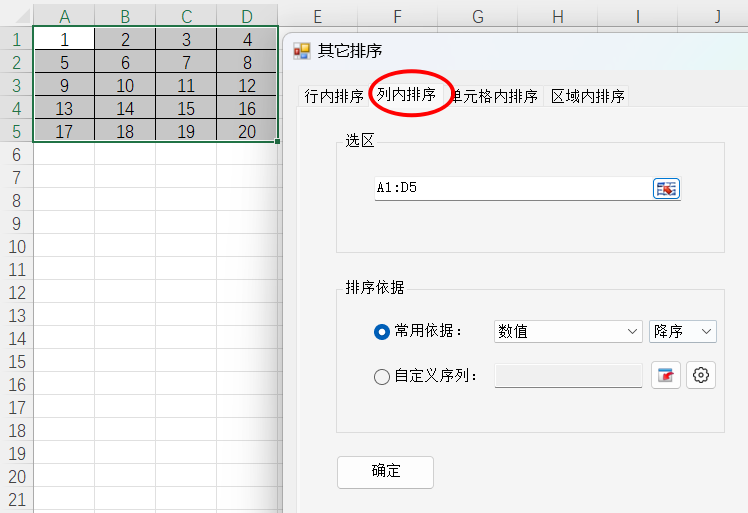Click cell containing 3
The width and height of the screenshot is (748, 513).
(186, 39)
